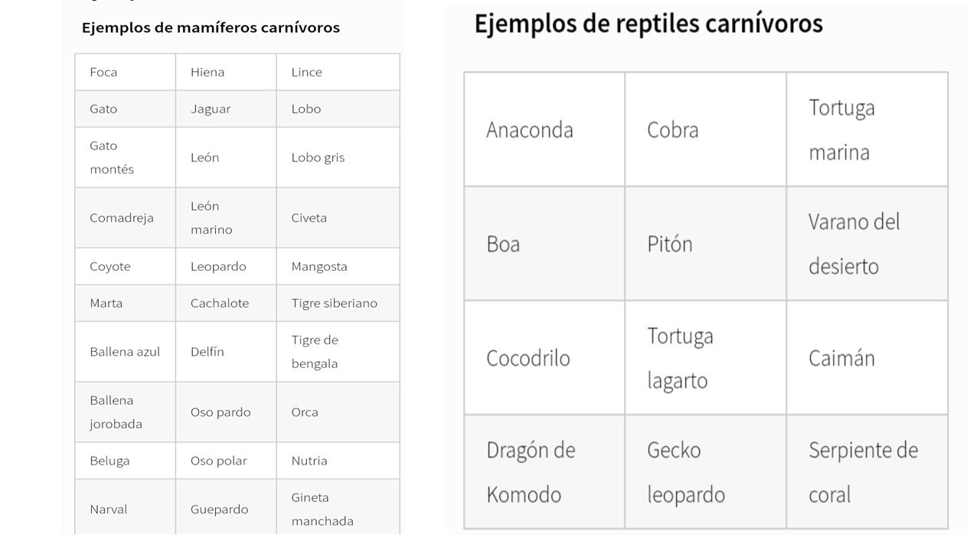Viewport: 980px width, 551px height.
Task: Click the Anaconda cell in reptiles table
Action: [x=544, y=129]
